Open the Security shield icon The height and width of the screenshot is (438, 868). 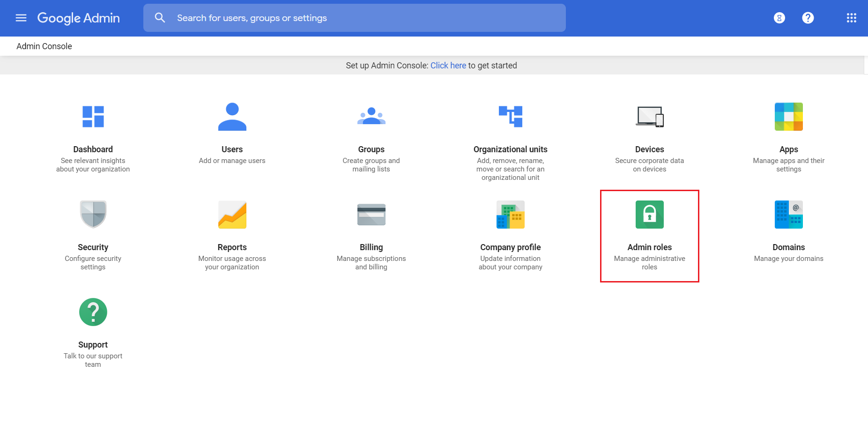[x=93, y=214]
